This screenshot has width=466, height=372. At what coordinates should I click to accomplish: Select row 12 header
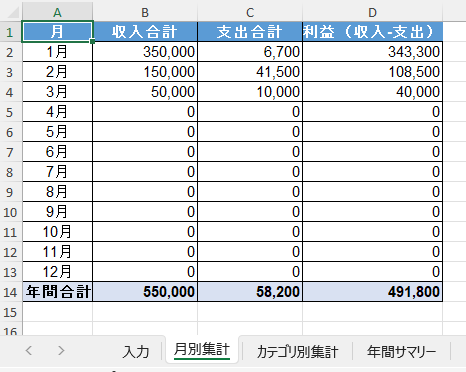[11, 252]
